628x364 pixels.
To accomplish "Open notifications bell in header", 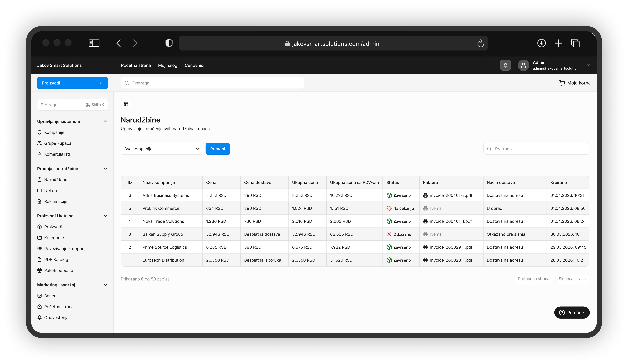I will pyautogui.click(x=505, y=65).
